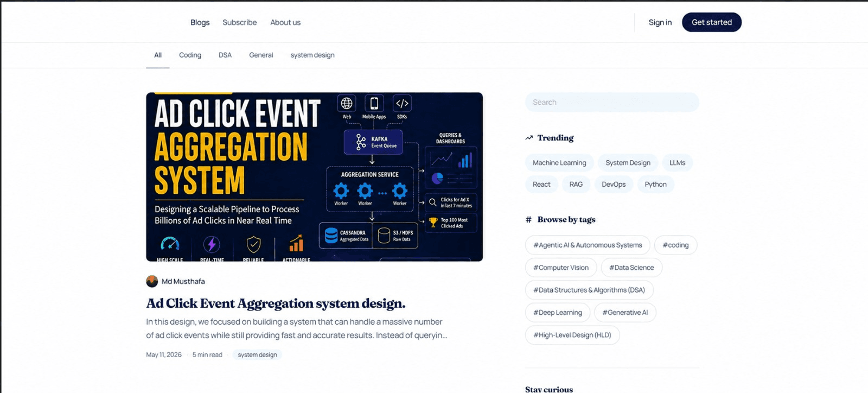Click the Search input field
868x393 pixels.
(x=612, y=102)
